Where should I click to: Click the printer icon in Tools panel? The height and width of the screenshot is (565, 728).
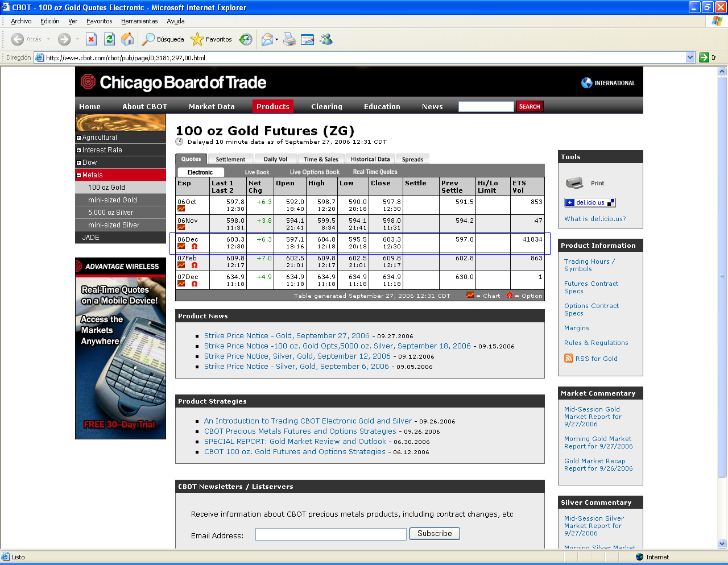coord(574,183)
